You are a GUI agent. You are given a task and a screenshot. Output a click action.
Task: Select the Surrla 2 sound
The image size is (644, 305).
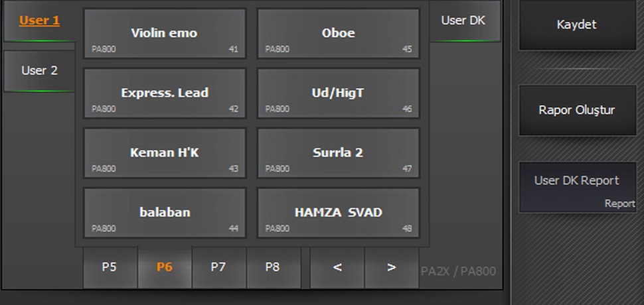pos(338,152)
